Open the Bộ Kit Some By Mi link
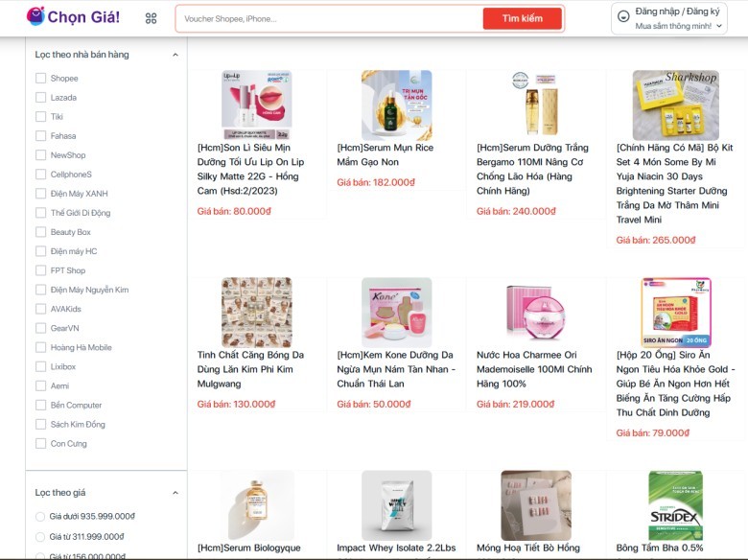748x560 pixels. point(674,184)
